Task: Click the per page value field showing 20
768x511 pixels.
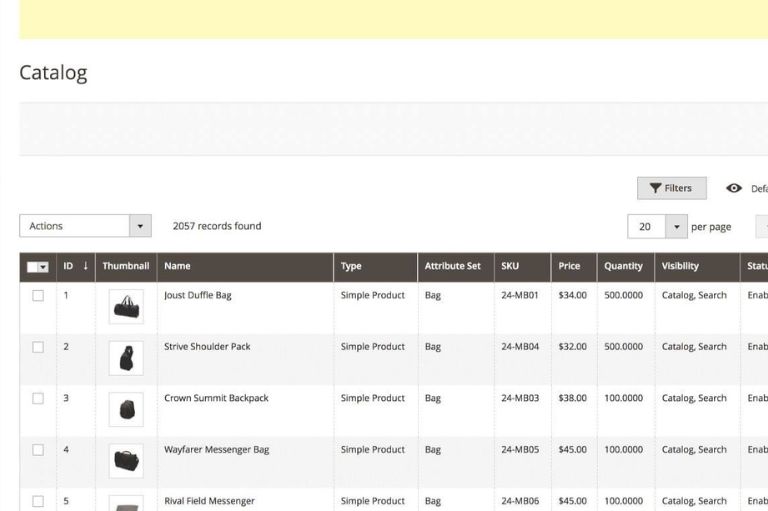Action: (x=646, y=227)
